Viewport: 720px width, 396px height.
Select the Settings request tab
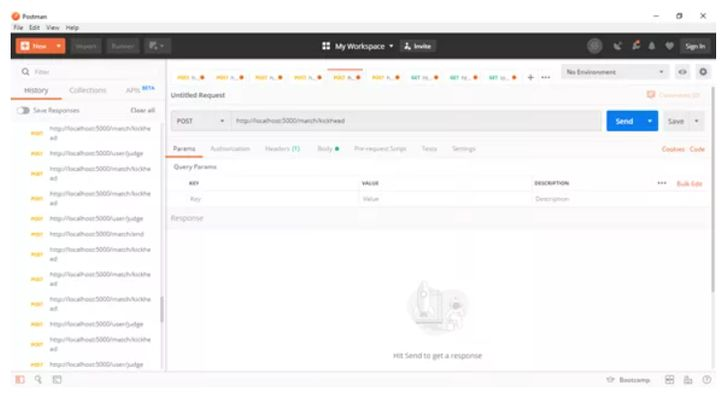pyautogui.click(x=464, y=148)
